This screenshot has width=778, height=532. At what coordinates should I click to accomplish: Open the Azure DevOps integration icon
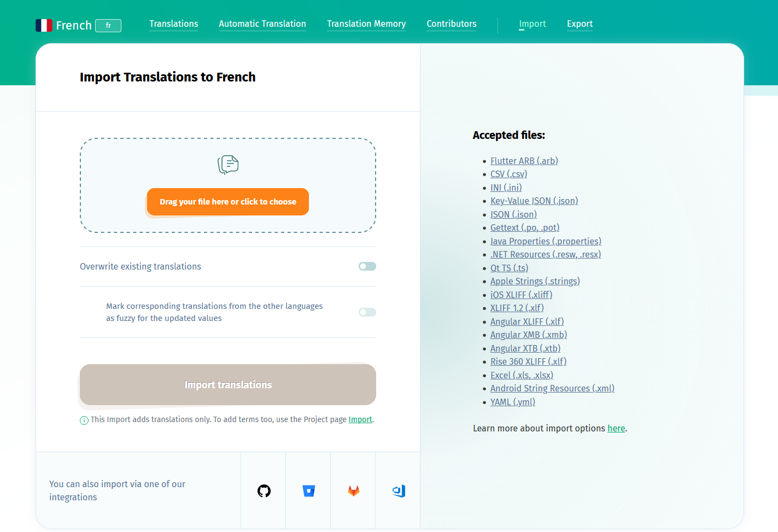pyautogui.click(x=399, y=491)
